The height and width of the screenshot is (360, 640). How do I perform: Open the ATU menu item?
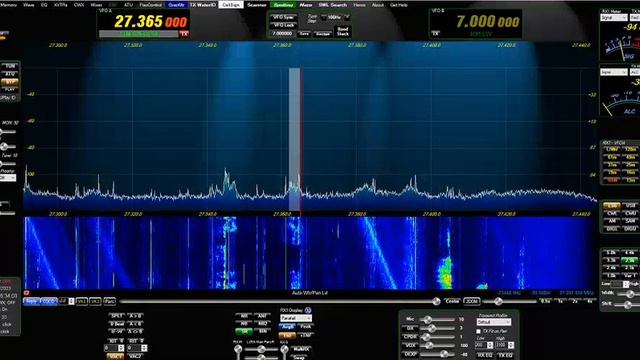pos(128,5)
